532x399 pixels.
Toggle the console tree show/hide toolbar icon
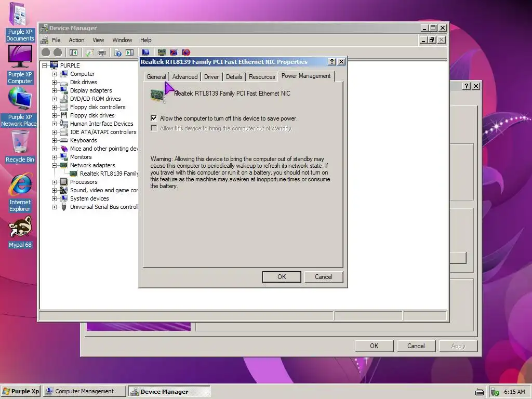(x=73, y=52)
